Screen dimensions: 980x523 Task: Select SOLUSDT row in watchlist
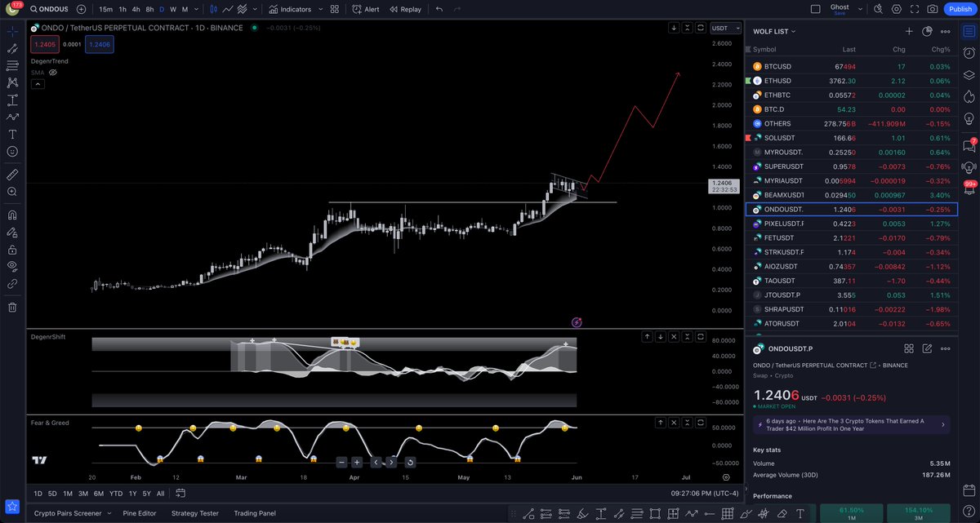click(851, 138)
